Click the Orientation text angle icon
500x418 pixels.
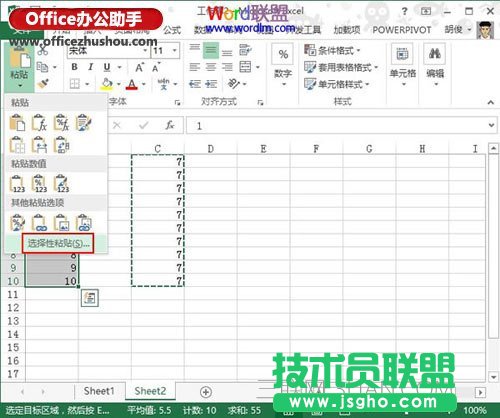pos(234,84)
